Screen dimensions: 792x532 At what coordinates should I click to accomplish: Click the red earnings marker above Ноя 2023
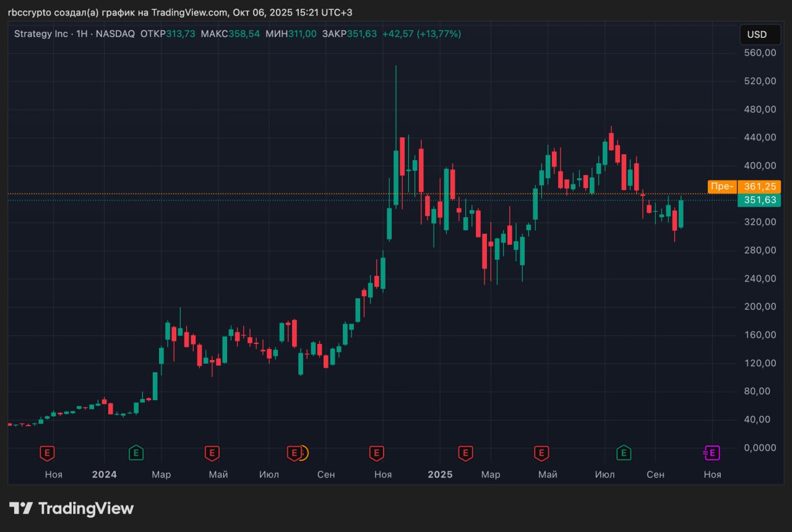pyautogui.click(x=47, y=453)
